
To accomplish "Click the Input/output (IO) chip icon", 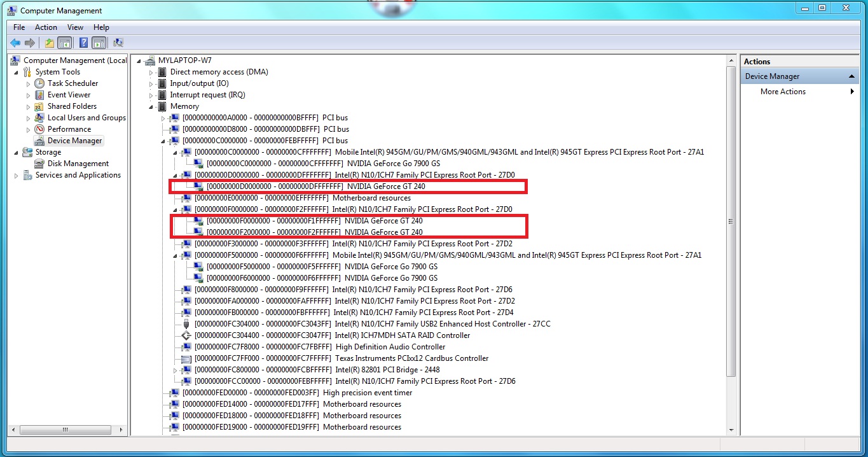I will [162, 83].
